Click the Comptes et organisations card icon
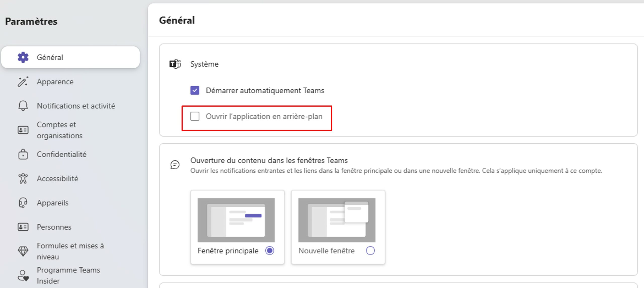The image size is (644, 288). (x=23, y=130)
